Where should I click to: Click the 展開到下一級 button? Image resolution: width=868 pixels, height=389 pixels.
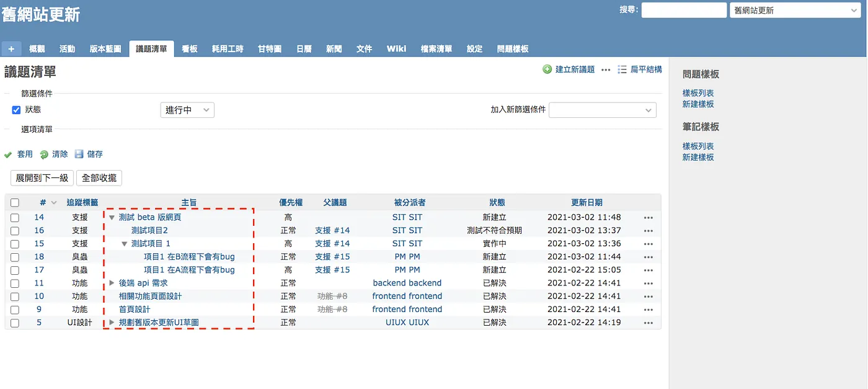[x=42, y=178]
